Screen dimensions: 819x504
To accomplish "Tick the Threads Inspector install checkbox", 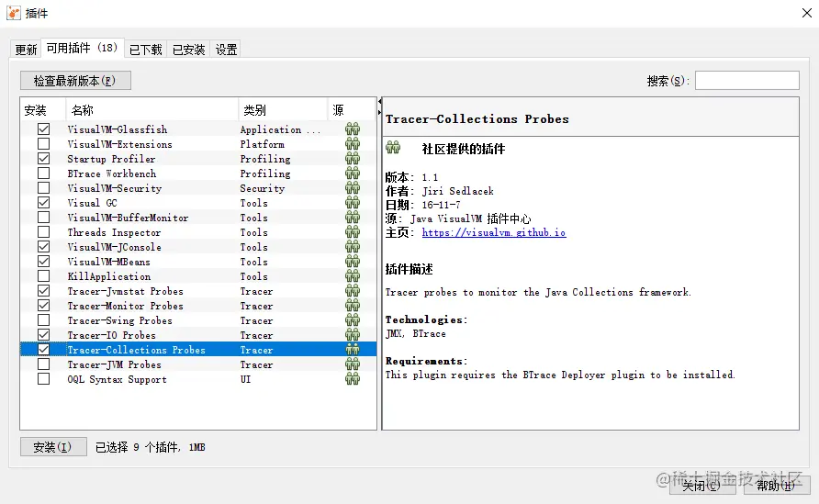I will coord(44,232).
